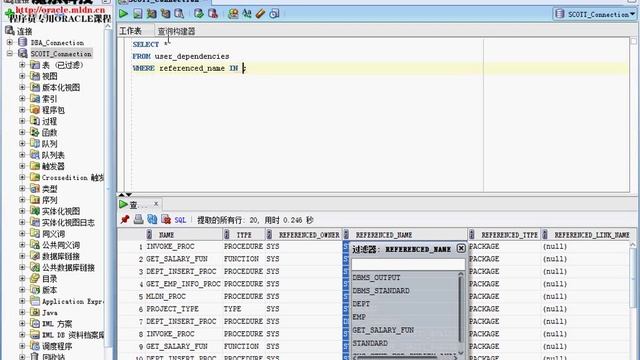Select 公共同义词 tree item
Image resolution: width=640 pixels, height=360 pixels.
pos(61,245)
